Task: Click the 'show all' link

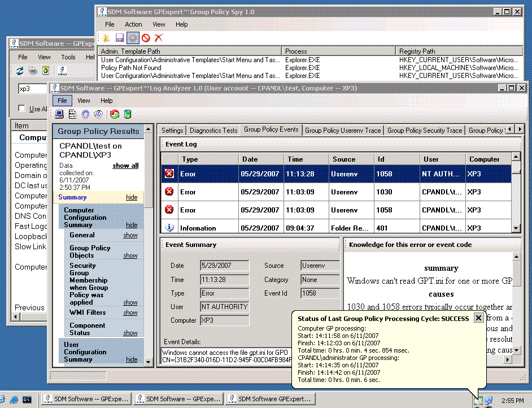Action: click(125, 166)
